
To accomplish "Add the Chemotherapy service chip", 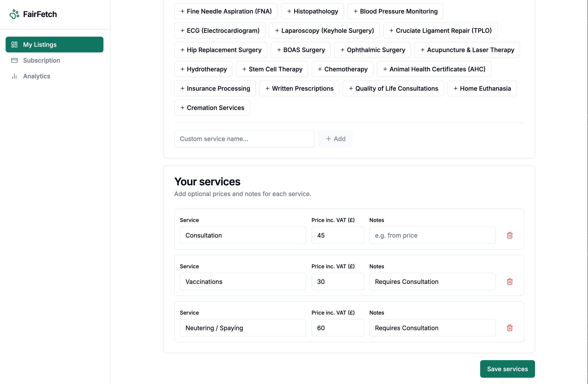I will (x=342, y=69).
